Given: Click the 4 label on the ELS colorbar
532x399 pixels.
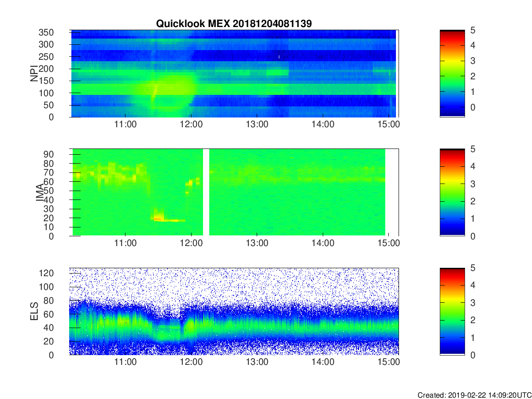Looking at the screenshot, I should (472, 285).
